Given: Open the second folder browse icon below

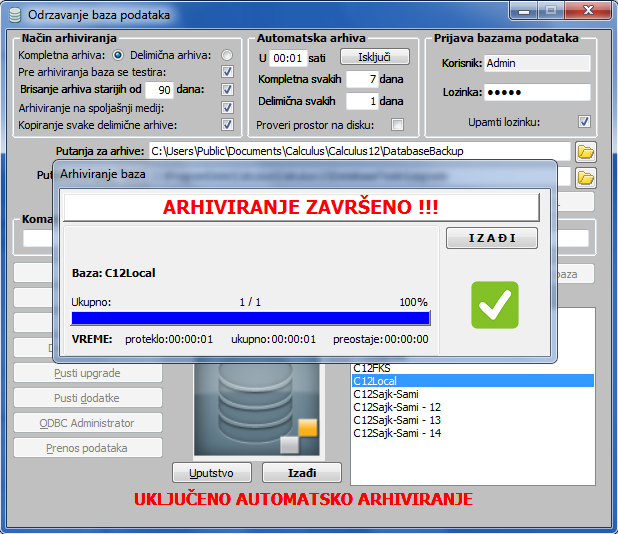Looking at the screenshot, I should 585,178.
